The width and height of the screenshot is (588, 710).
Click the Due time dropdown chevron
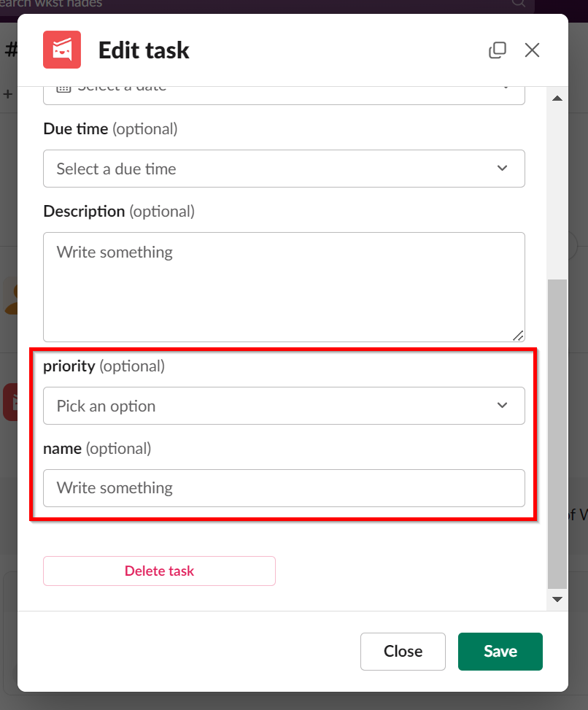click(x=502, y=168)
